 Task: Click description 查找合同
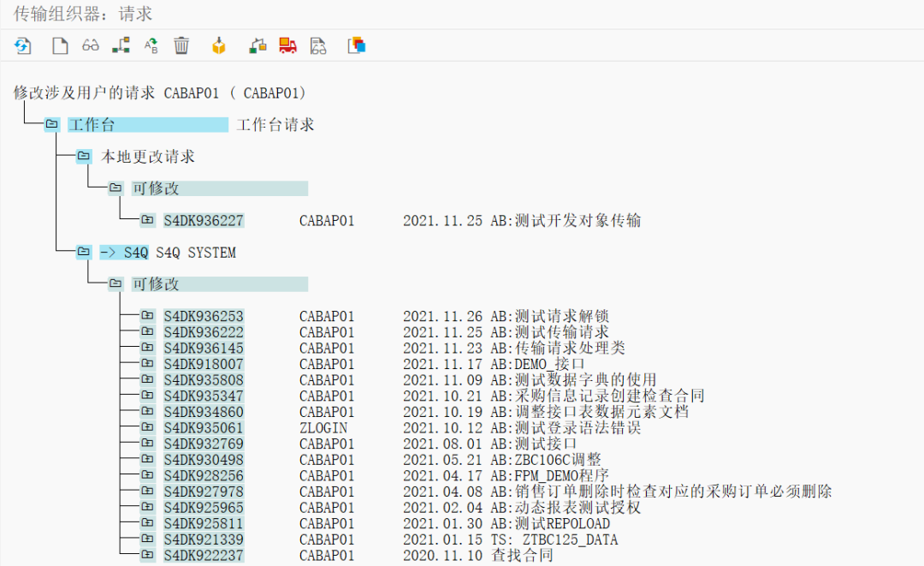coord(522,555)
